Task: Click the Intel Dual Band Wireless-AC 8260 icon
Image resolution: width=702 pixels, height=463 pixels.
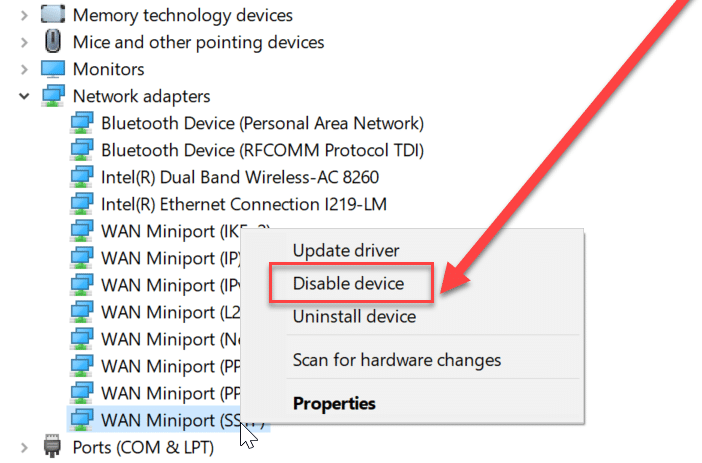Action: pyautogui.click(x=82, y=177)
